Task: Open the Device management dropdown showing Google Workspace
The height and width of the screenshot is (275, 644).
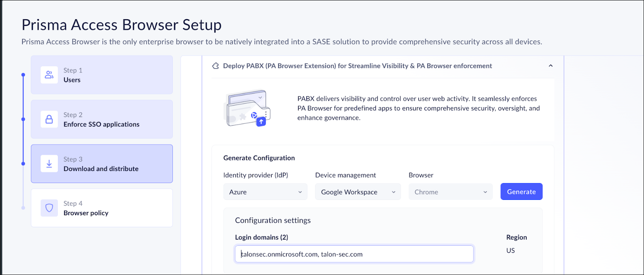Action: (x=357, y=191)
